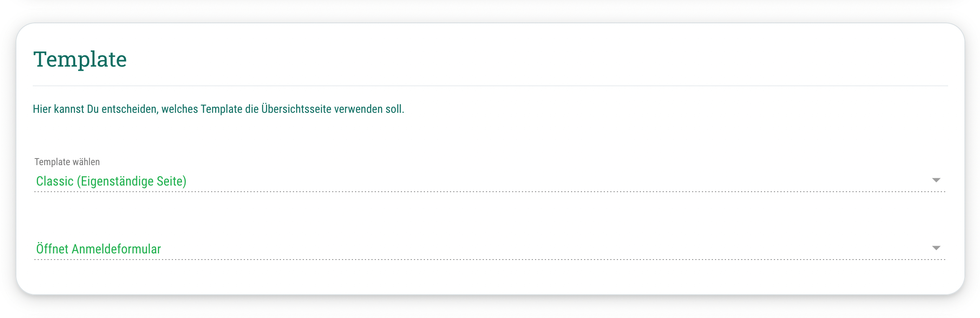Click the Classic (Eigenständige Seite) selected value
This screenshot has width=980, height=318.
(x=111, y=181)
